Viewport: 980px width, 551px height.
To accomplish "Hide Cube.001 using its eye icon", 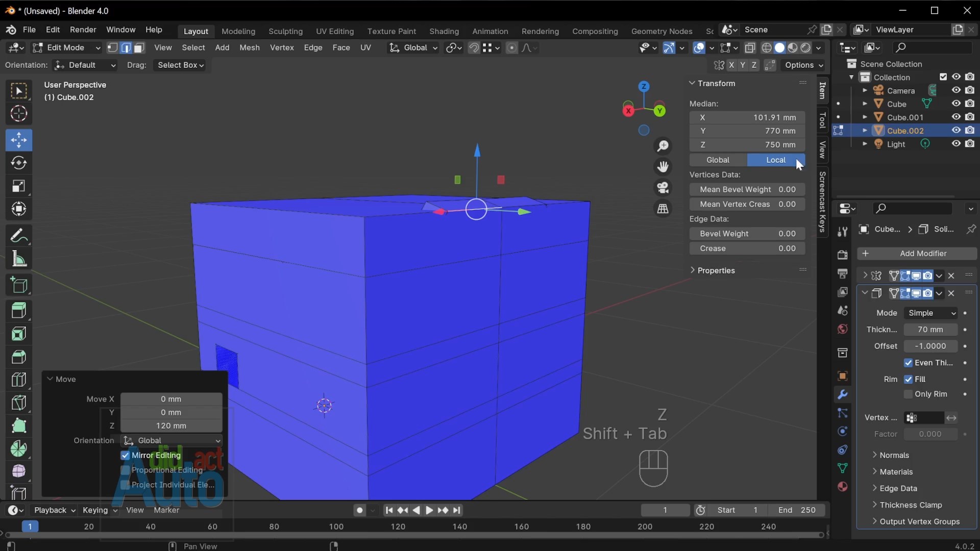I will [956, 117].
